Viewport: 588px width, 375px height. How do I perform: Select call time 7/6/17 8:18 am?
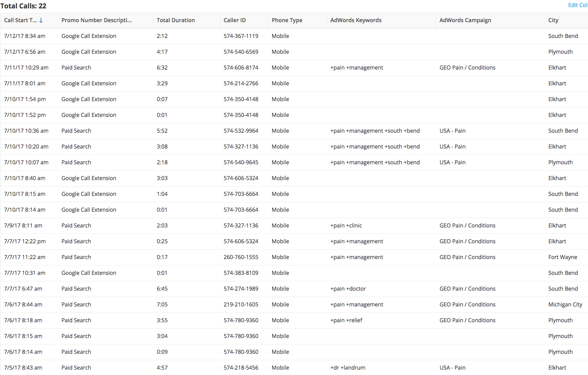[23, 320]
